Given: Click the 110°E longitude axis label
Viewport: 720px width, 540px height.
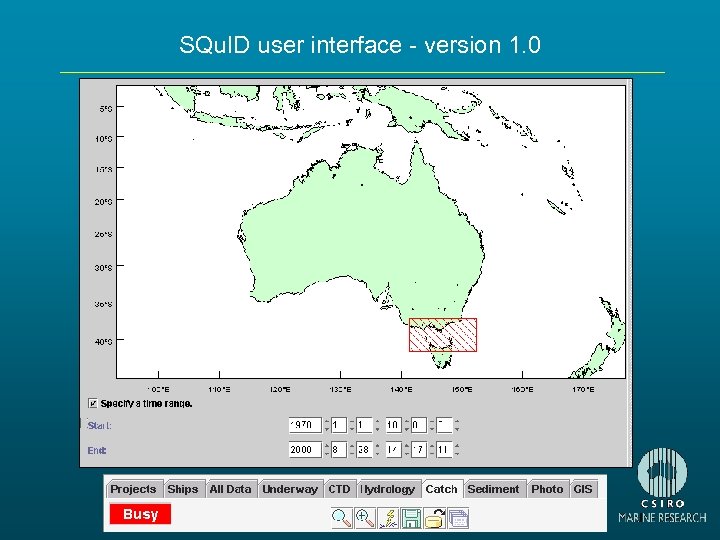Looking at the screenshot, I should coord(219,389).
